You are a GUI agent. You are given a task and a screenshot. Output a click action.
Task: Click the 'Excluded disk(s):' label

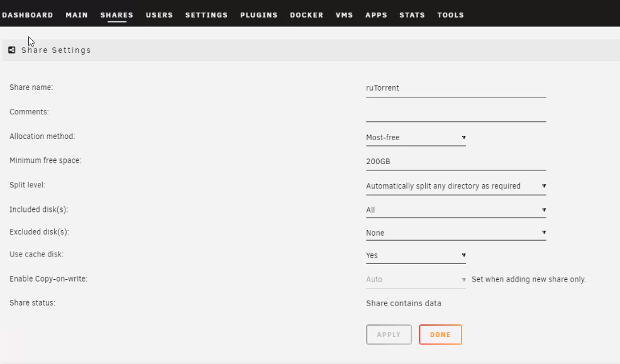pos(39,232)
